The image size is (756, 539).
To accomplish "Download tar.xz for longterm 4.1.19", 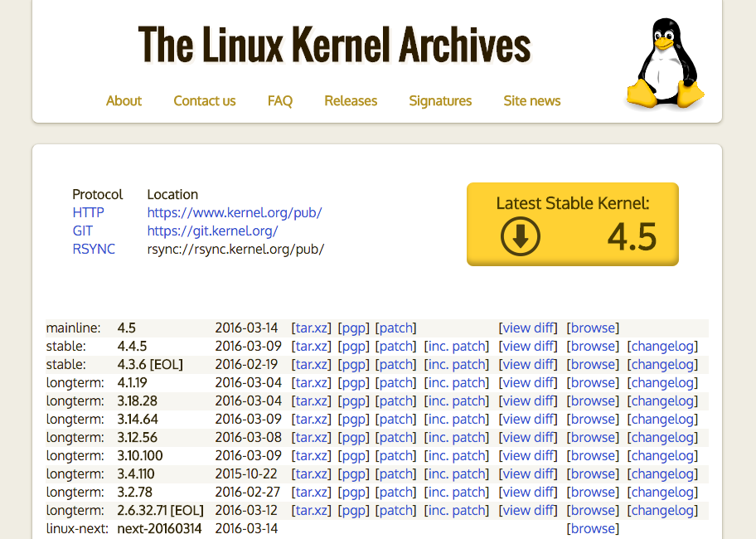I will [311, 383].
